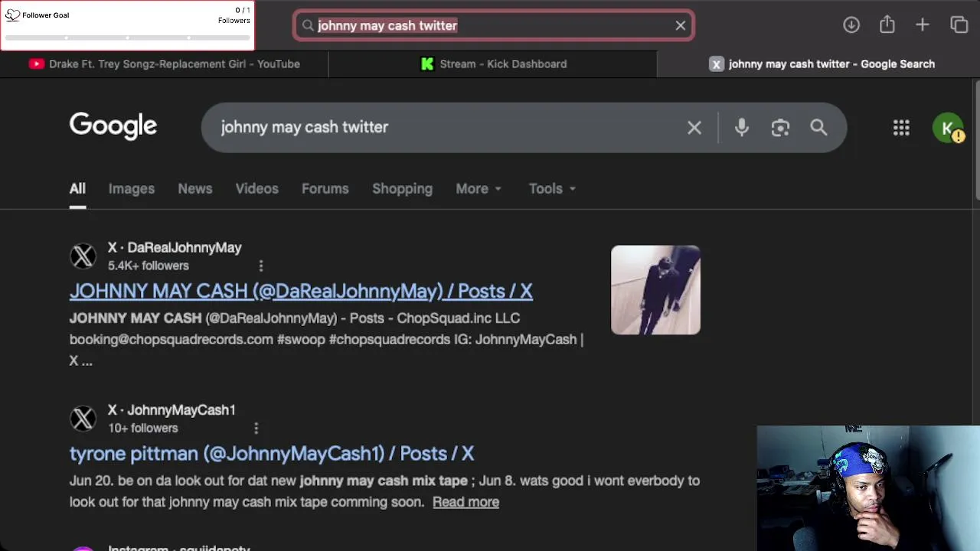This screenshot has width=980, height=551.
Task: Expand the Tools dropdown
Action: point(552,189)
